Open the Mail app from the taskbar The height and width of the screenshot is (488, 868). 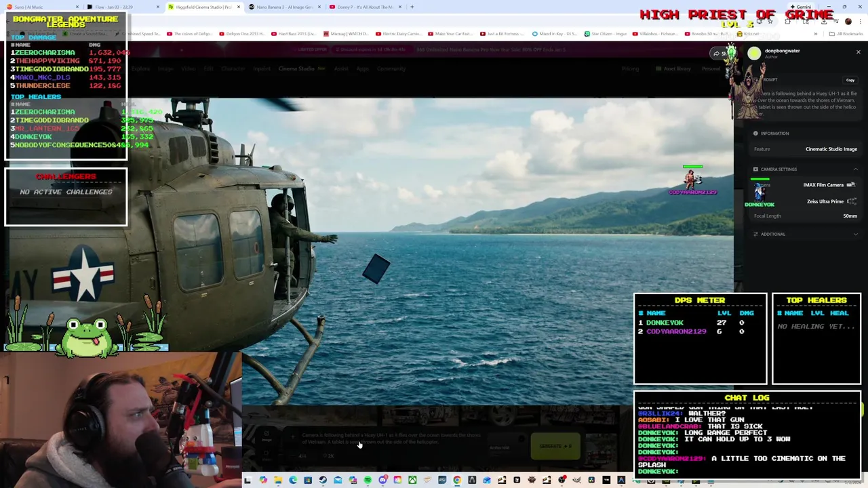[x=338, y=481]
